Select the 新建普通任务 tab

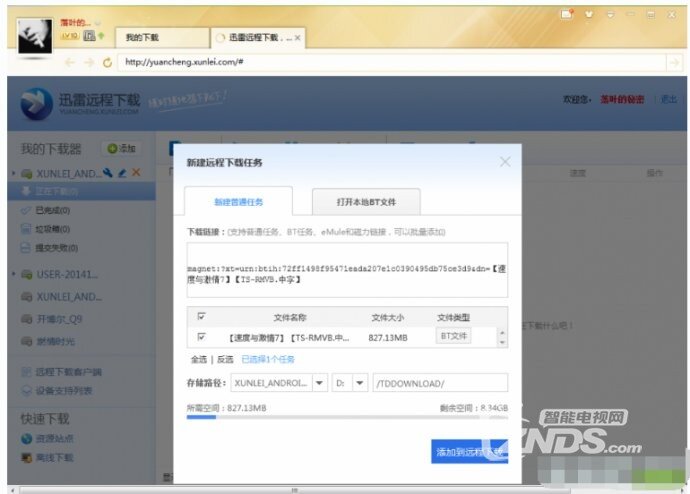tap(238, 201)
